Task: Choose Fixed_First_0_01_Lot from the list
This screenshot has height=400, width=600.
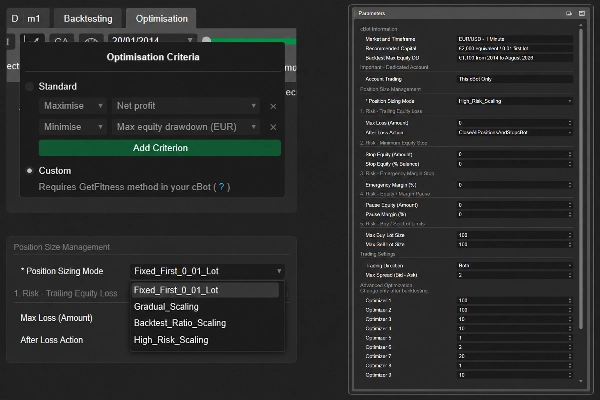Action: click(x=205, y=290)
